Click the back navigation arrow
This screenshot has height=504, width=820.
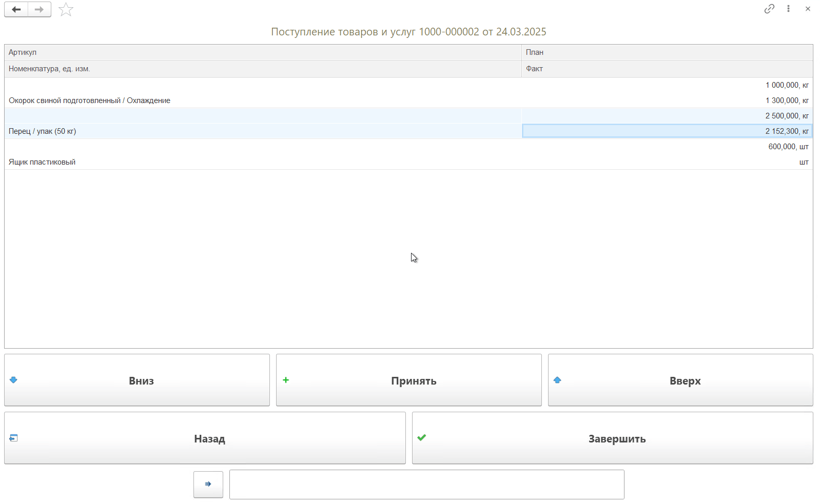coord(16,9)
